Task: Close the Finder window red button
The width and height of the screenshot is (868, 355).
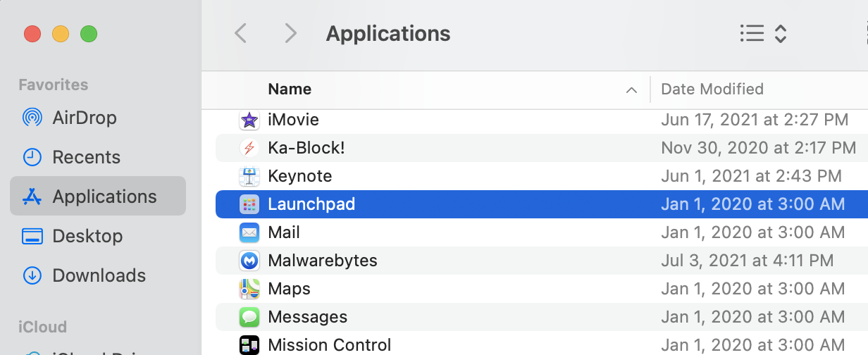Action: click(32, 33)
